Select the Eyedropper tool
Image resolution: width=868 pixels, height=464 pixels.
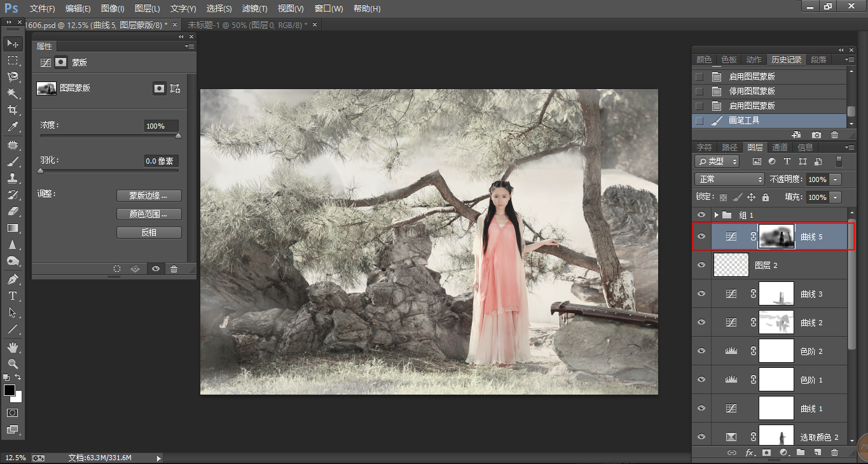tap(12, 127)
